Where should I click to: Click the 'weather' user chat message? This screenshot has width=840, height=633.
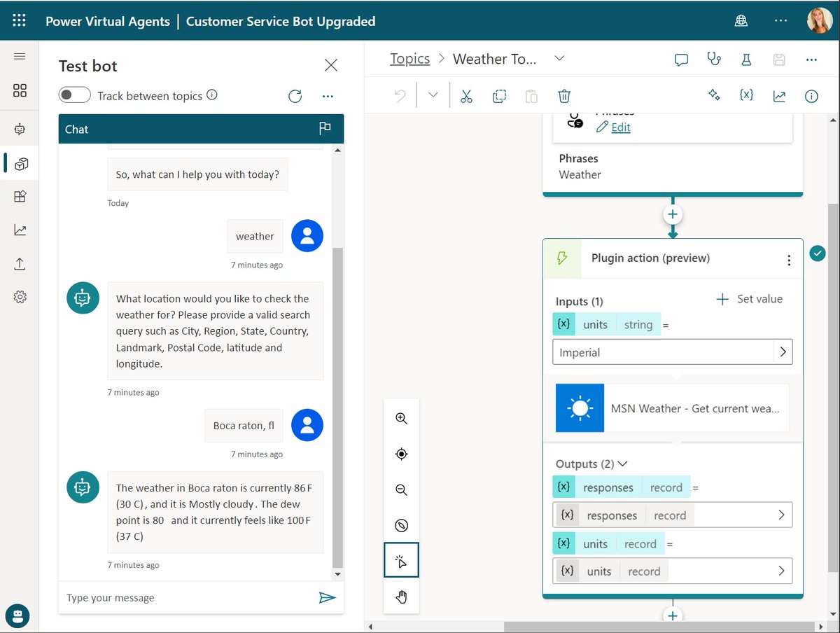tap(255, 236)
